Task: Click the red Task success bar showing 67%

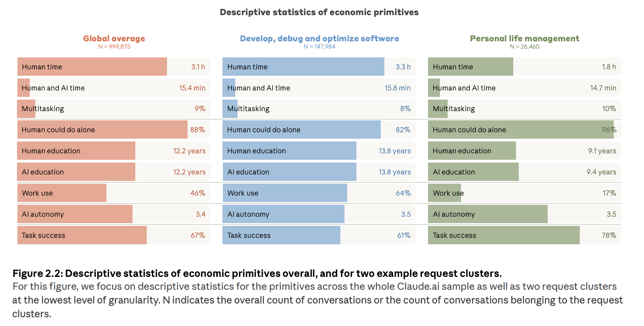Action: (x=82, y=235)
